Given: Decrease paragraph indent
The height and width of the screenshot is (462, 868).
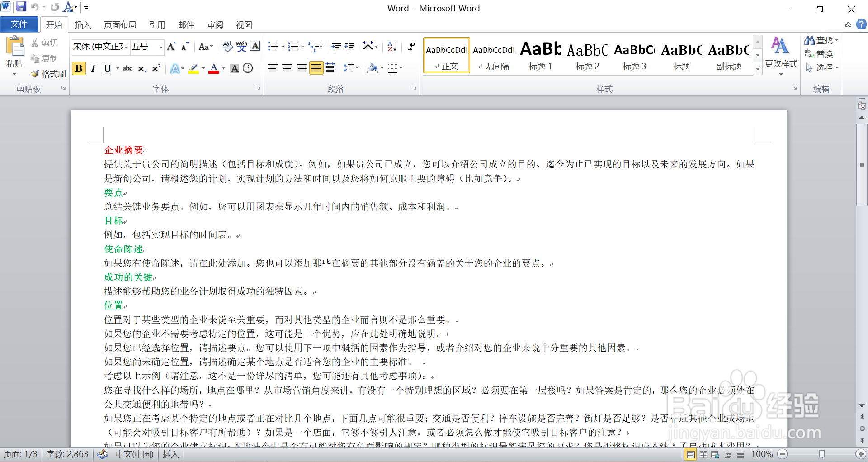Looking at the screenshot, I should coord(336,47).
